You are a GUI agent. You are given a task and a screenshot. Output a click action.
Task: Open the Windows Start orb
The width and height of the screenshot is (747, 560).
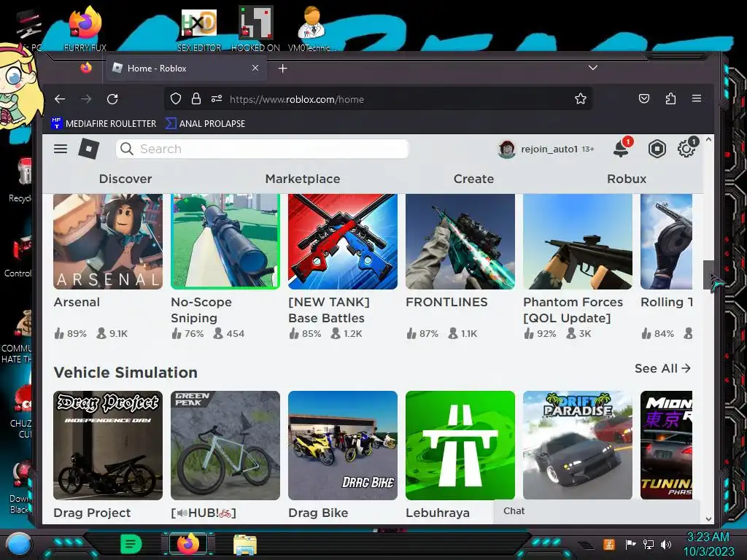pyautogui.click(x=18, y=544)
